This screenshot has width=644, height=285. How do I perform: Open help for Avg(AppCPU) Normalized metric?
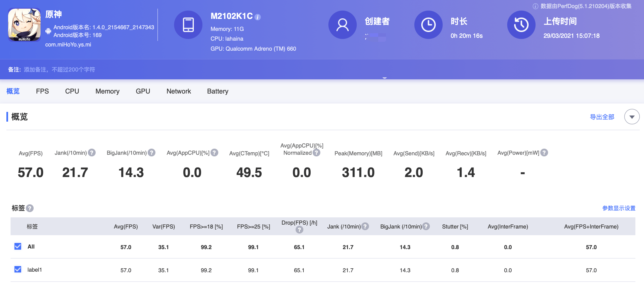coord(316,153)
